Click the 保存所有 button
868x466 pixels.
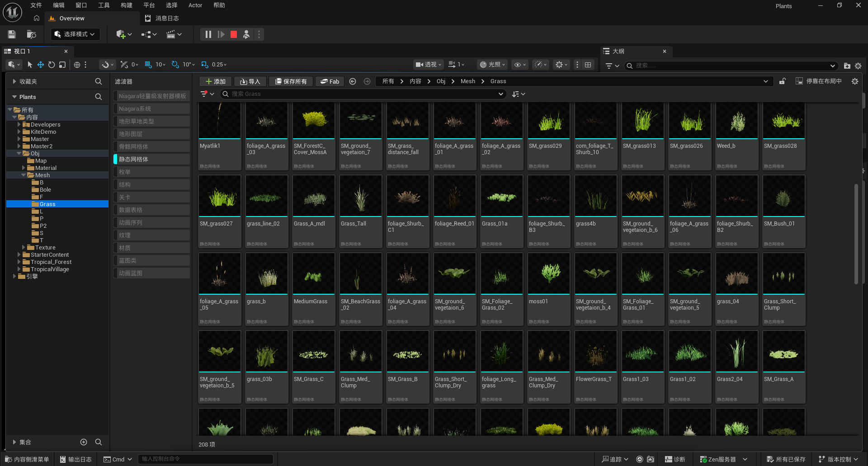click(x=291, y=81)
